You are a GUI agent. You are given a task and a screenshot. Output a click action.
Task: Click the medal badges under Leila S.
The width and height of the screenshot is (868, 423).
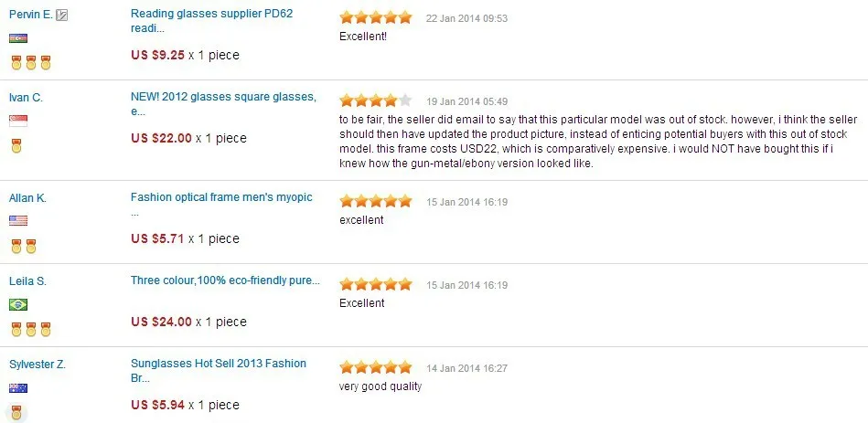30,329
